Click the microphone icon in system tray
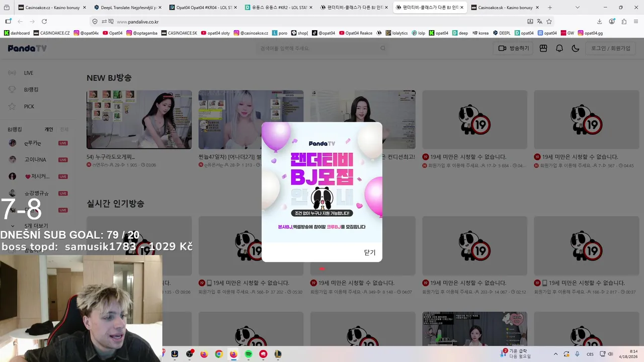This screenshot has height=362, width=644. click(577, 354)
